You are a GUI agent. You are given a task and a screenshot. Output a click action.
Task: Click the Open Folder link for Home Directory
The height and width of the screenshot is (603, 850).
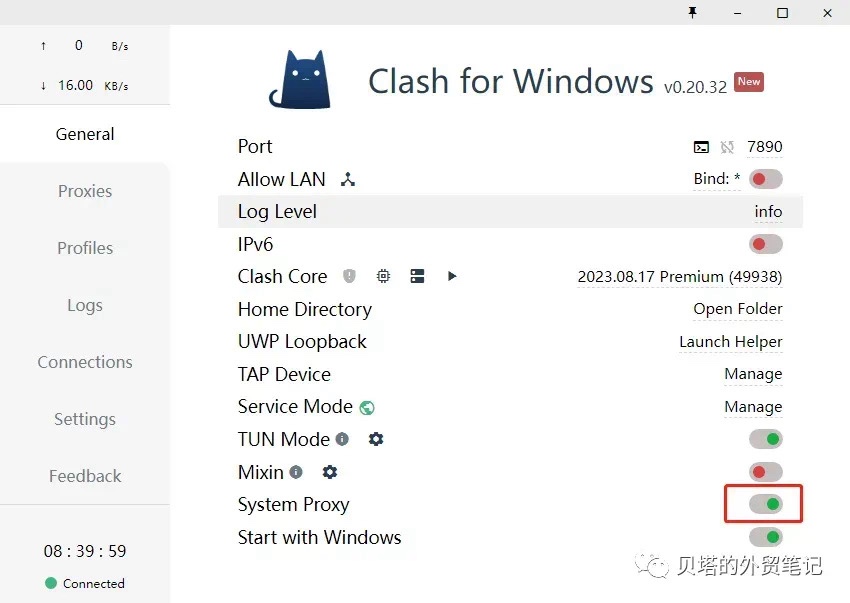click(x=738, y=309)
